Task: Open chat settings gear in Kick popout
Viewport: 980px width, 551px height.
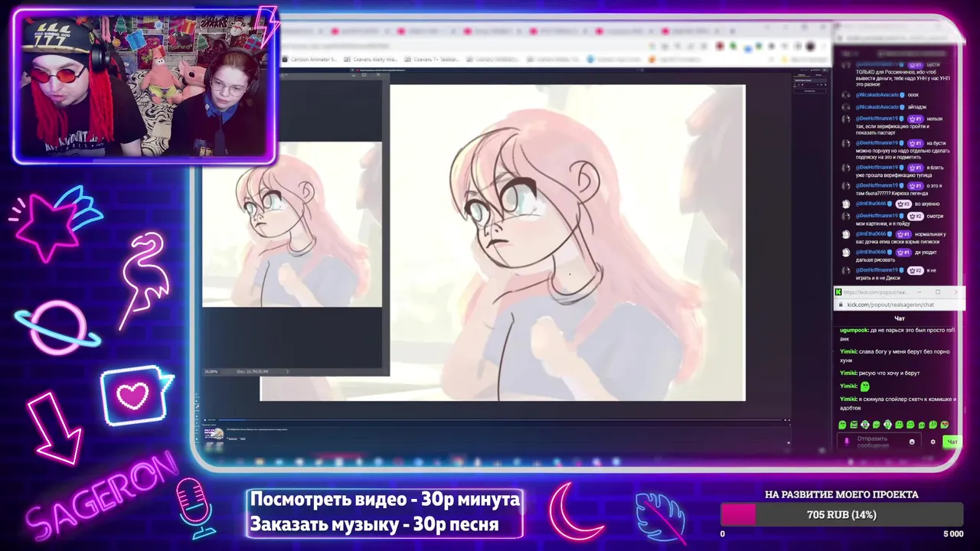Action: point(933,442)
